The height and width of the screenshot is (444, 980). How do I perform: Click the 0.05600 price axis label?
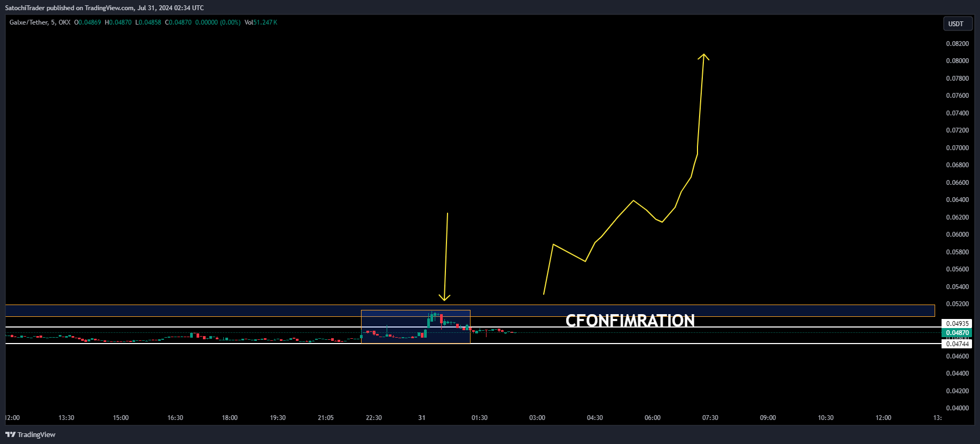click(957, 269)
